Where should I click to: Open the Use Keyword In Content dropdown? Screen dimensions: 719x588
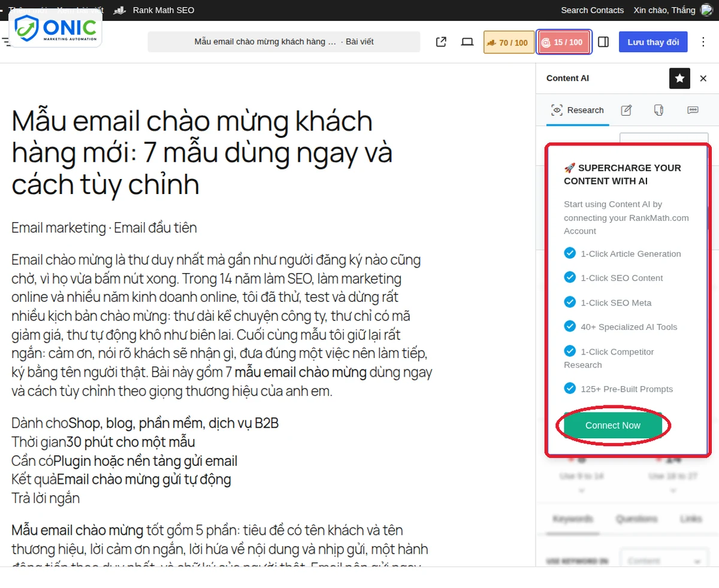tap(664, 561)
